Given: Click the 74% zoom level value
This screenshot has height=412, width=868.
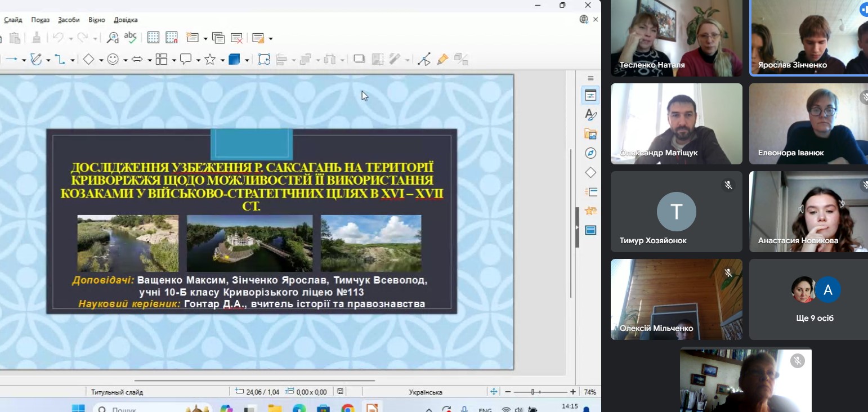Looking at the screenshot, I should pyautogui.click(x=590, y=392).
